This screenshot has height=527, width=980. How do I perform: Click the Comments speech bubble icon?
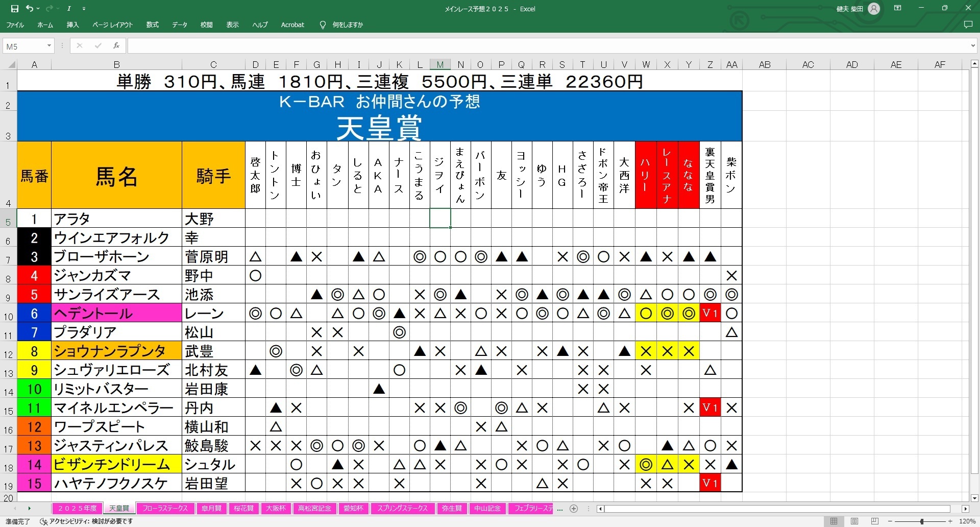[968, 25]
